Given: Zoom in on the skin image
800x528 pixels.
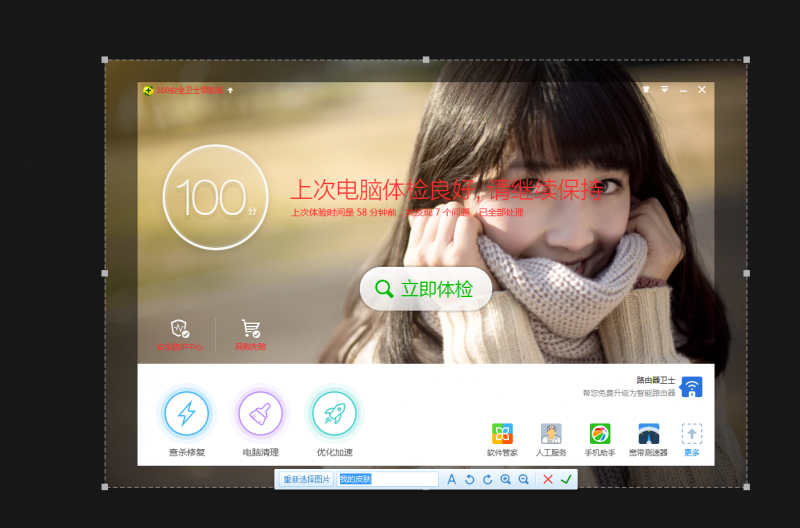Looking at the screenshot, I should (505, 480).
